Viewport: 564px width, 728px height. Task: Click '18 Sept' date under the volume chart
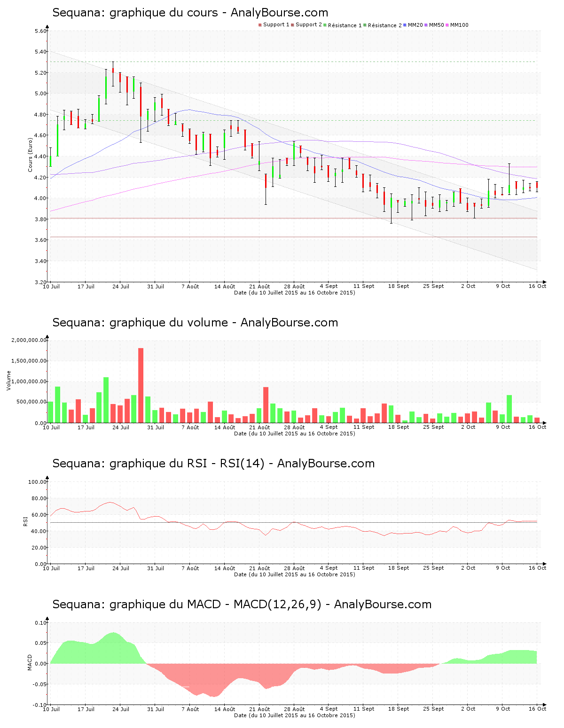[399, 427]
